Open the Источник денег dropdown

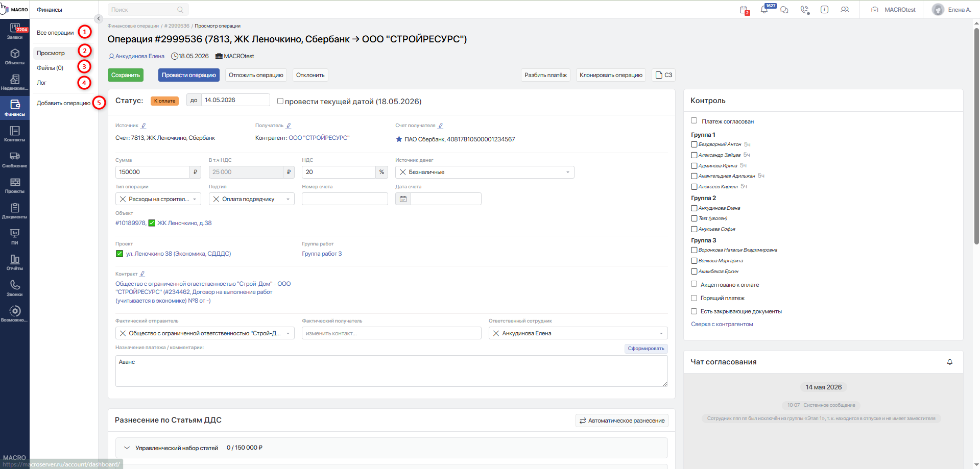tap(485, 172)
